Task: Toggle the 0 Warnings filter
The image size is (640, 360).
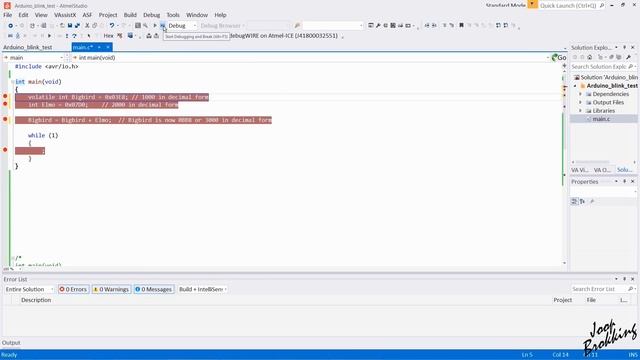Action: pos(111,289)
